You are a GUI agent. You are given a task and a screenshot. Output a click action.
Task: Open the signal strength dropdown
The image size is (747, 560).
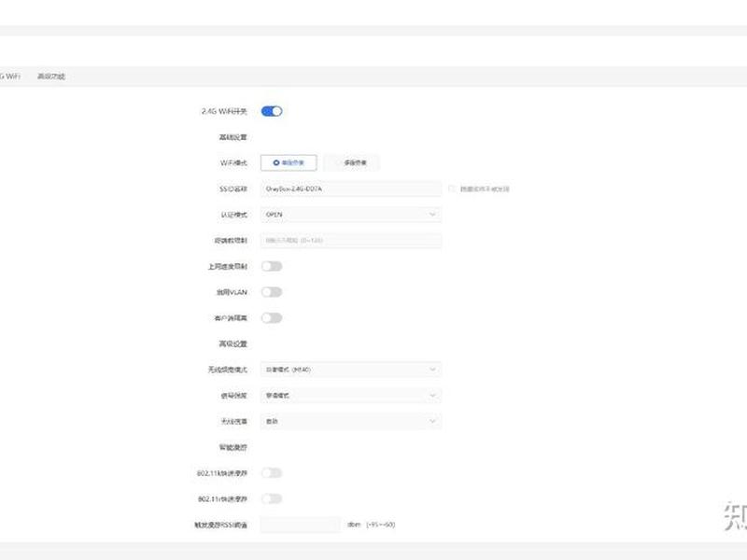pyautogui.click(x=351, y=395)
